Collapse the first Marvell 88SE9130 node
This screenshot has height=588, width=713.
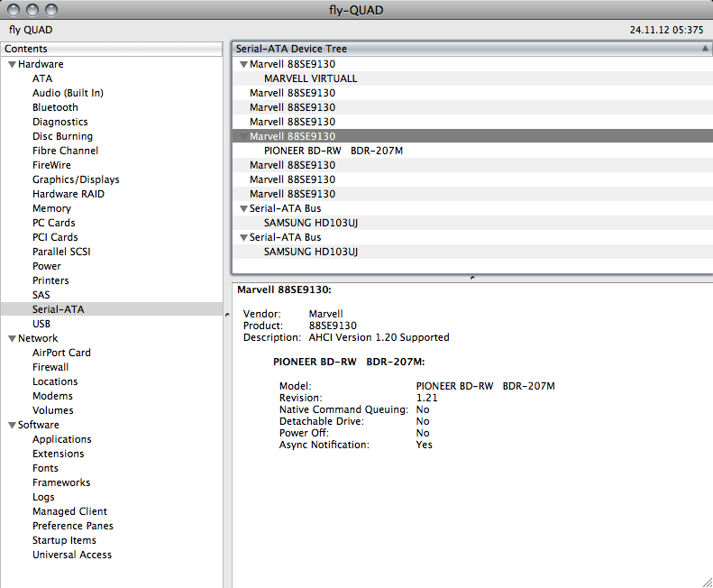coord(243,65)
